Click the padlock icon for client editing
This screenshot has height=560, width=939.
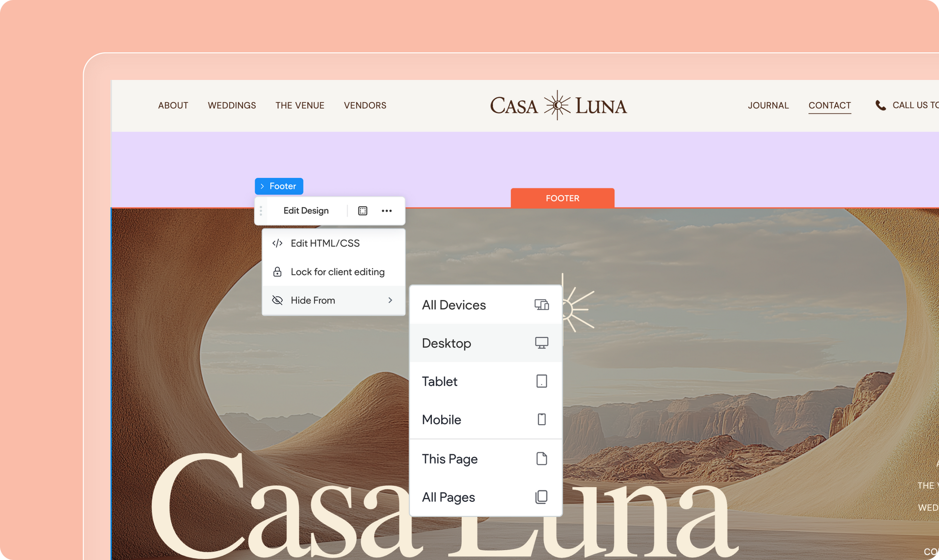[x=277, y=272]
